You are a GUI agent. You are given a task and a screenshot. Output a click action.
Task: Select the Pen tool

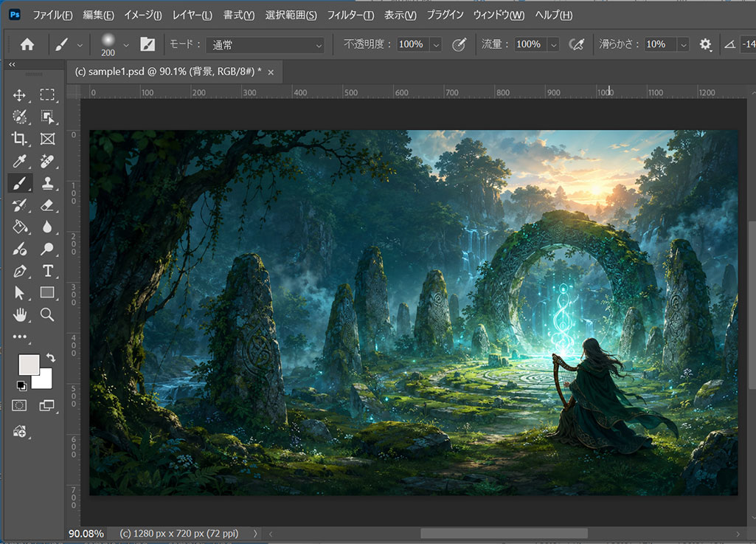coord(19,272)
